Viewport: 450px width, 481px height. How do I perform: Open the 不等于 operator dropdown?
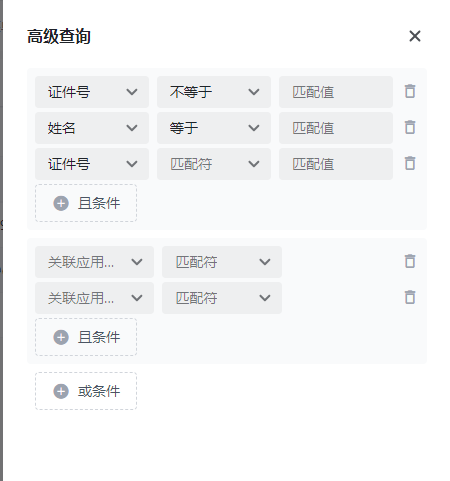214,92
